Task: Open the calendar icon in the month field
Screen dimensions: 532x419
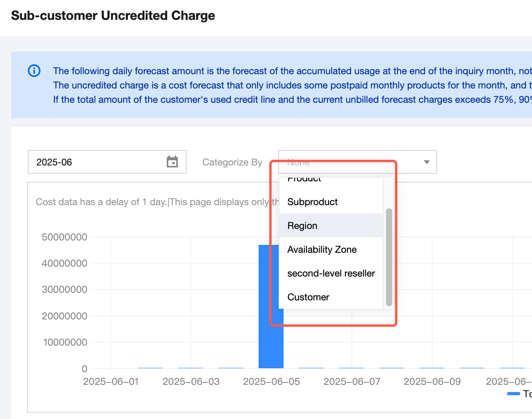Action: (x=172, y=162)
